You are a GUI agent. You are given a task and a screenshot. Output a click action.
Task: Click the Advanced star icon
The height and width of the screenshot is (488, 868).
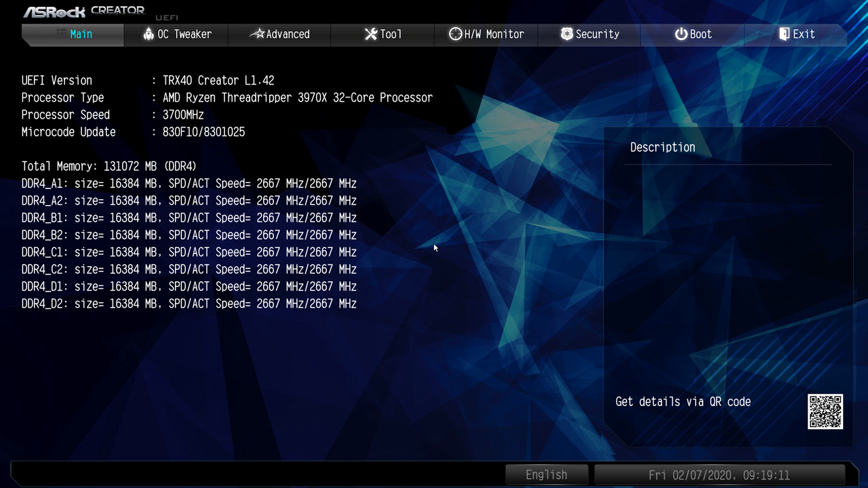pos(257,34)
